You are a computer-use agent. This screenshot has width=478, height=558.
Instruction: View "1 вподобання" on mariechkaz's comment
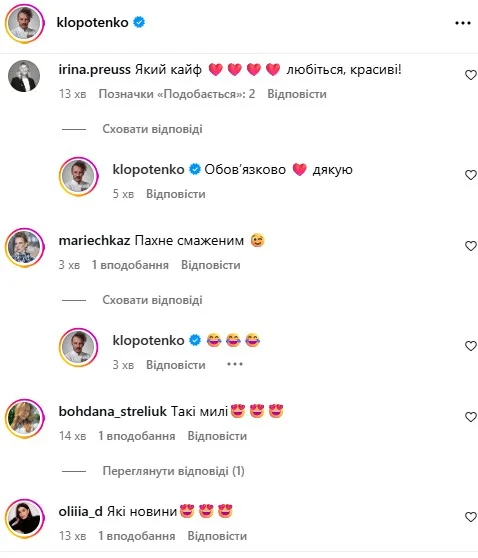(130, 265)
